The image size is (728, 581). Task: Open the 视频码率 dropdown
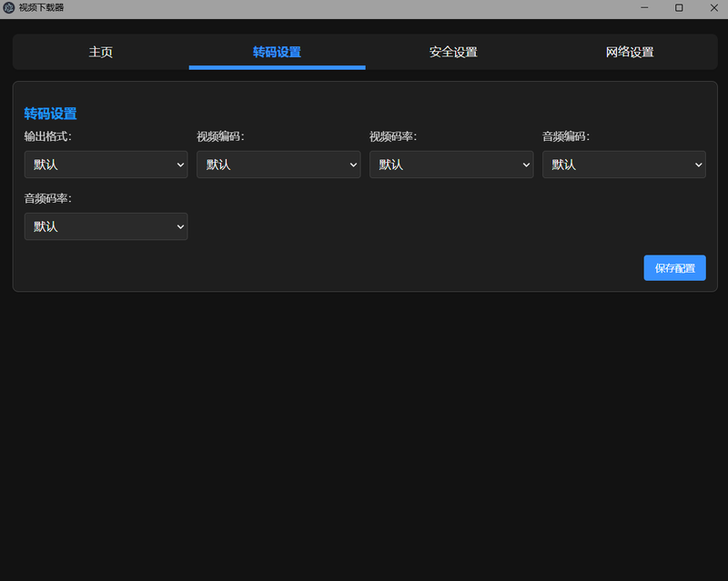click(x=451, y=165)
